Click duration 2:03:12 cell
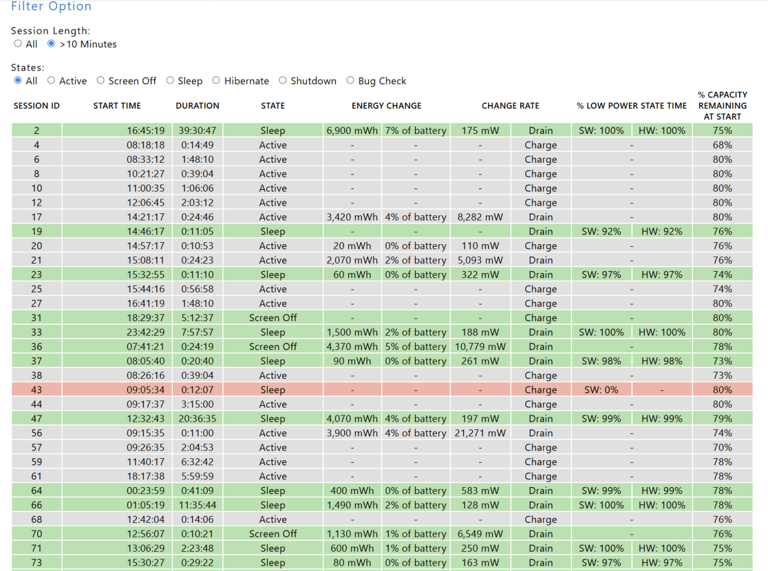This screenshot has height=571, width=768. tap(198, 202)
